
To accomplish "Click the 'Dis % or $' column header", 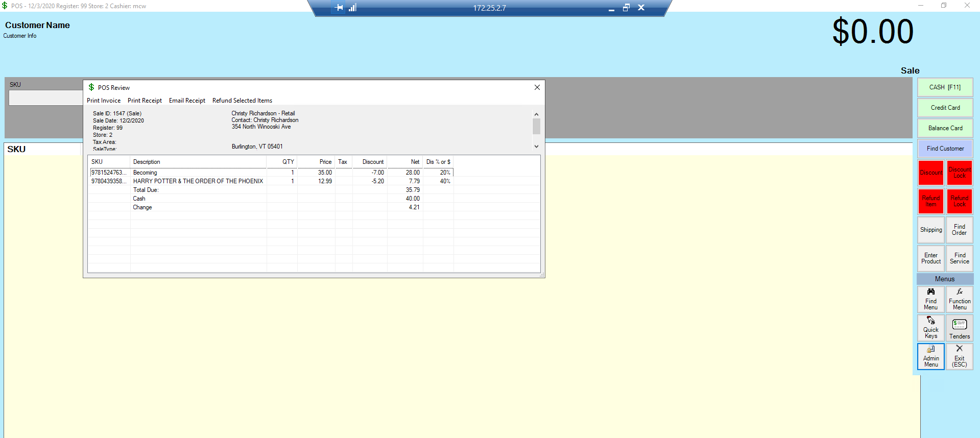I will 438,162.
